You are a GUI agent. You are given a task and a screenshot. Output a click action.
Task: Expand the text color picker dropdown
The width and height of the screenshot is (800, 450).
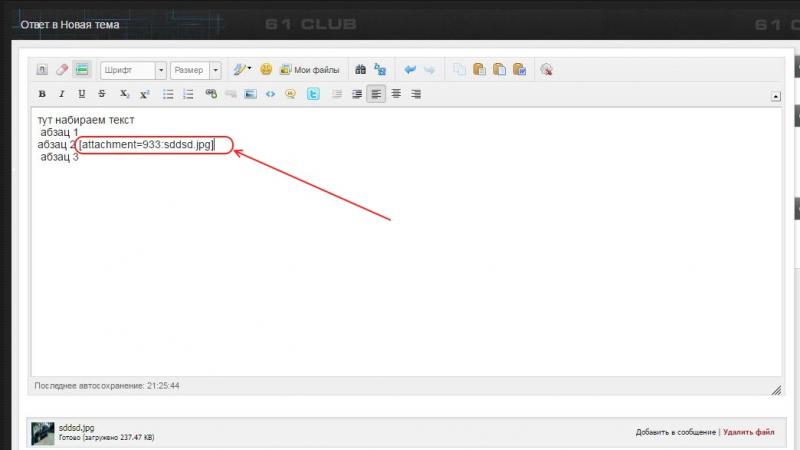[249, 70]
